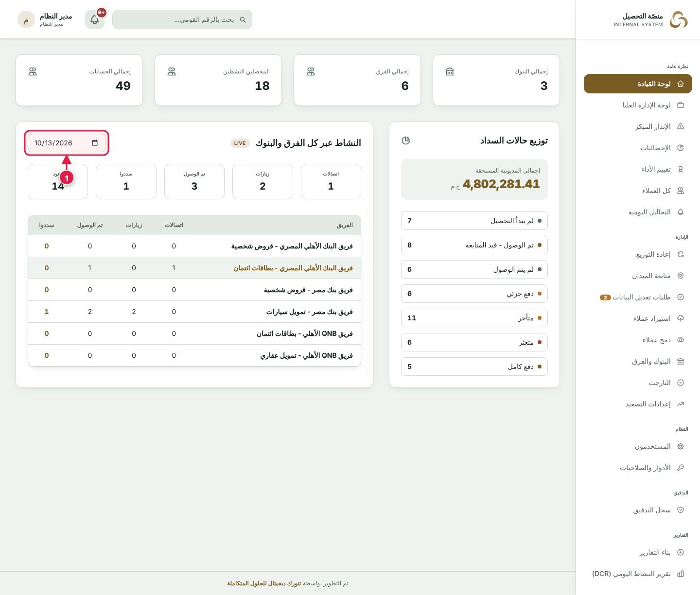Screen dimensions: 700x595
Task: Click the merge icon for دمج عملاء
Action: click(x=681, y=340)
